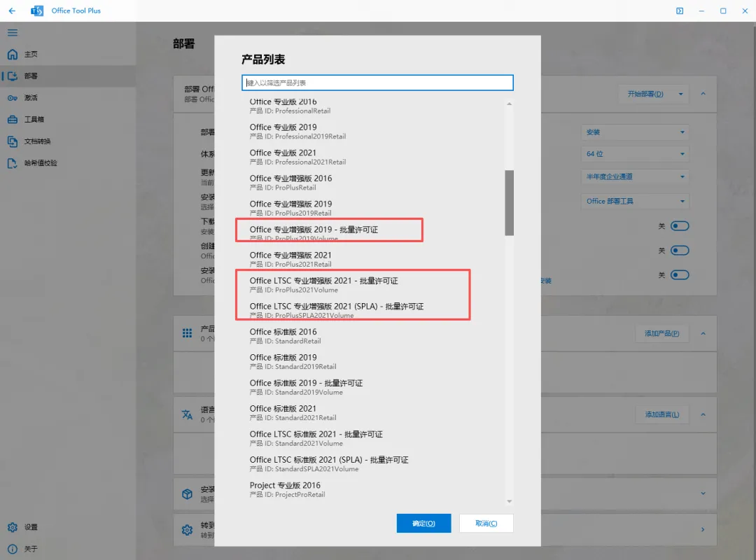Open the 半年度企业通道 channel dropdown
756x560 pixels.
tap(635, 176)
